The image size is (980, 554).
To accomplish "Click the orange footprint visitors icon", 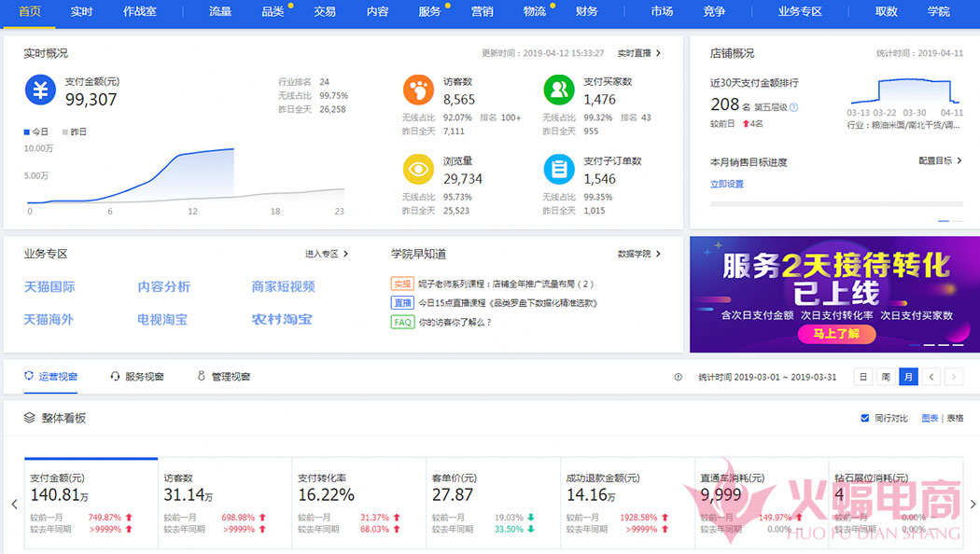I will coord(418,90).
